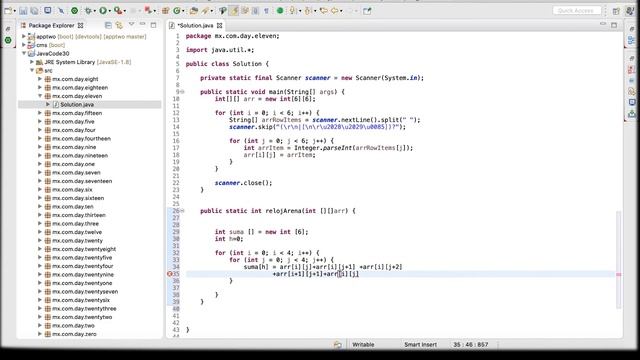Click the New Java Package icon
640x360 pixels.
(x=165, y=11)
